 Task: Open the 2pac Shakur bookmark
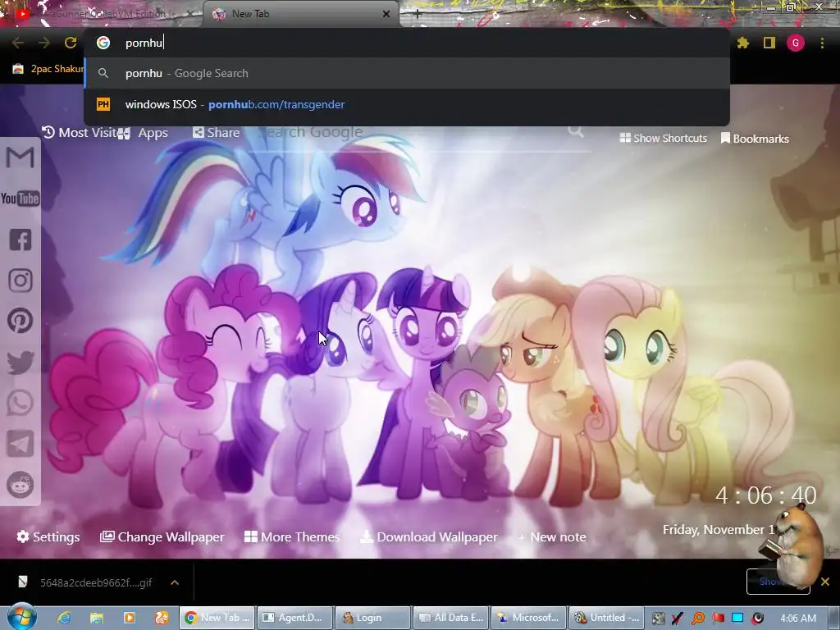coord(48,69)
